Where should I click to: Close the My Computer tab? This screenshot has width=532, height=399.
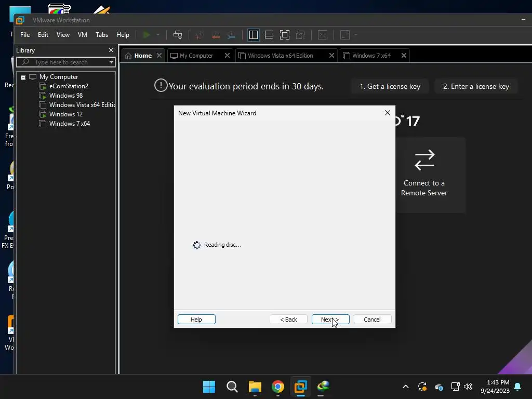point(228,55)
